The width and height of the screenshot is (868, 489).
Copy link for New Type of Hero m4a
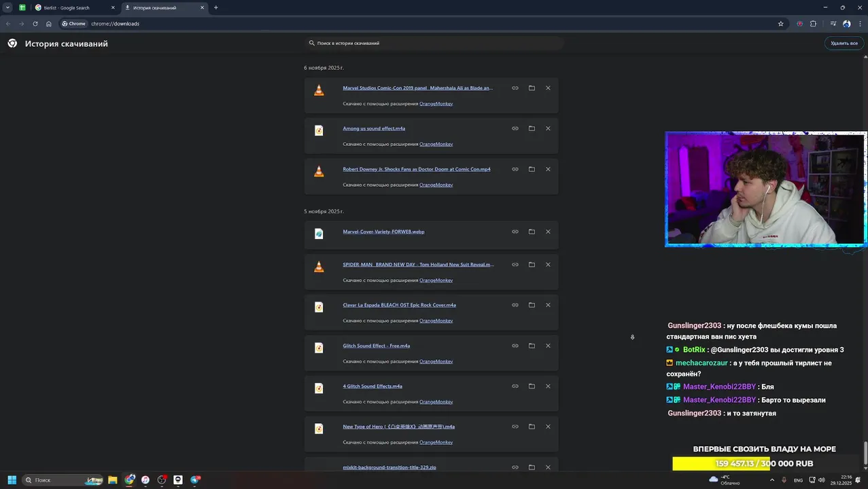(x=515, y=427)
